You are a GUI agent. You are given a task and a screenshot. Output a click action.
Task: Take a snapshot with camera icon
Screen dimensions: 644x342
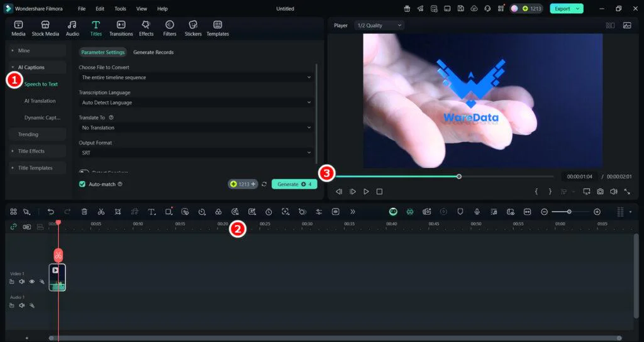pos(601,192)
